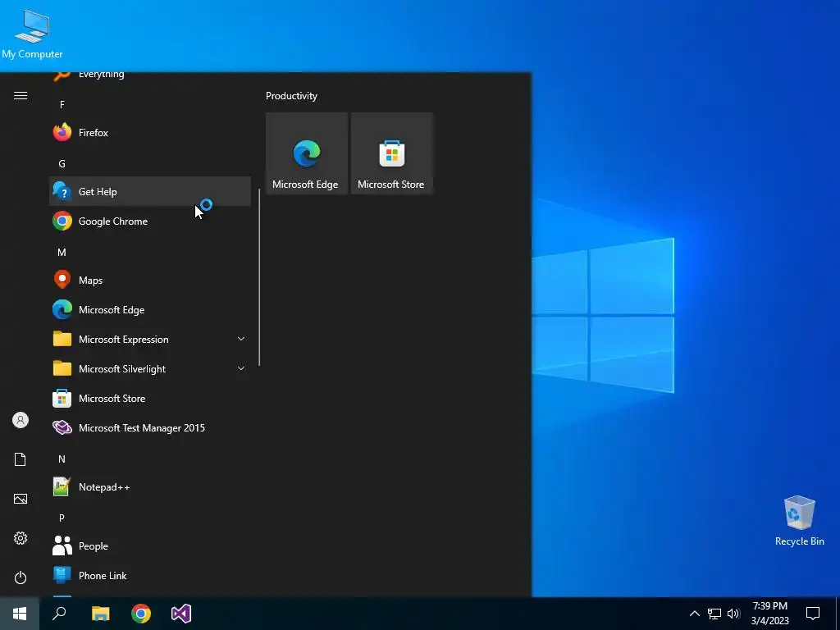Open taskbar Search magnifier
This screenshot has height=630, width=840.
59,614
